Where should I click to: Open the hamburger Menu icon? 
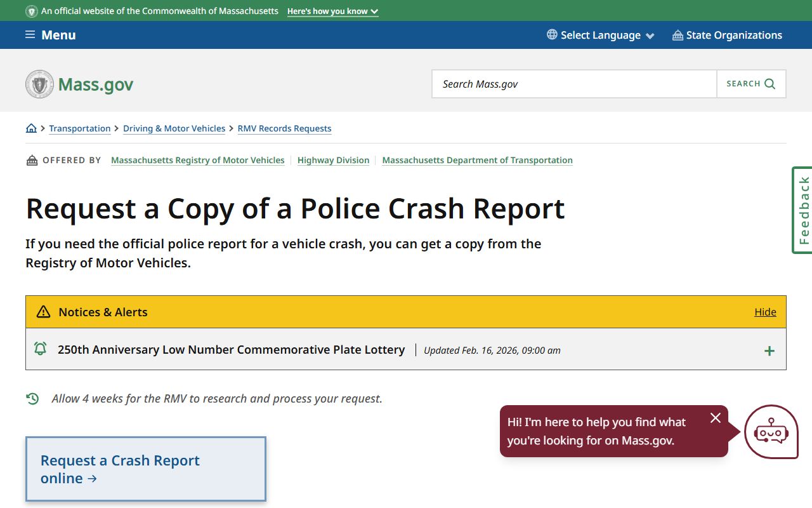(30, 35)
